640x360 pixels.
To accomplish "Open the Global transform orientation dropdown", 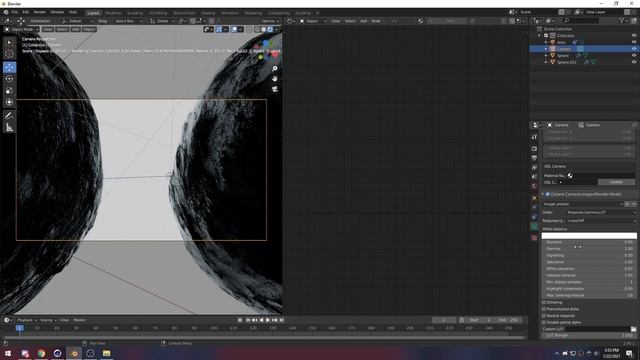I will pos(162,21).
